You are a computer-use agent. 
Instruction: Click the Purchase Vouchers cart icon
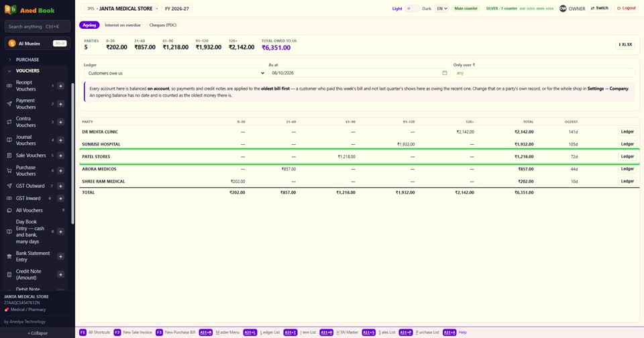9,170
